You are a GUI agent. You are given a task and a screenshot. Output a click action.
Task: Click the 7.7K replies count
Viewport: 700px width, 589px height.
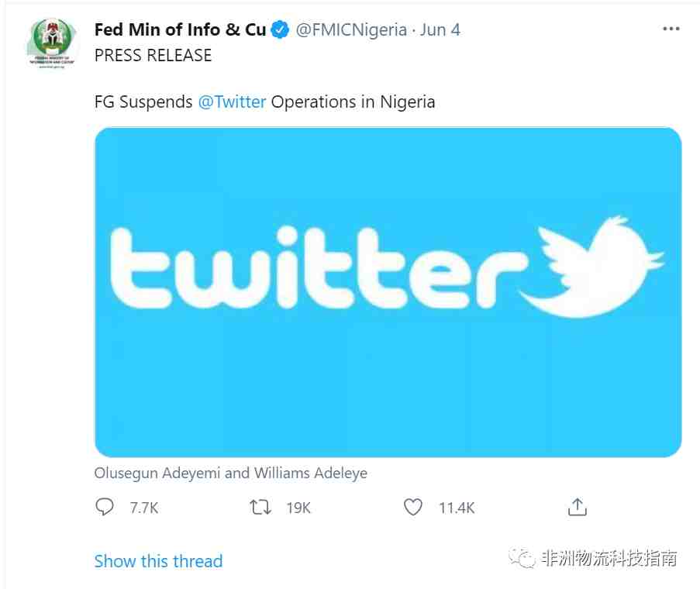click(x=143, y=508)
